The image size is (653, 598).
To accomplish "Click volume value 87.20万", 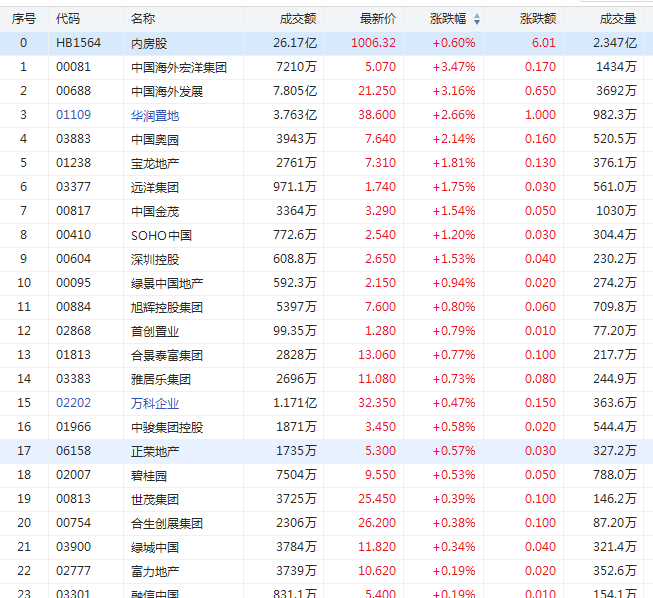I will pos(615,523).
